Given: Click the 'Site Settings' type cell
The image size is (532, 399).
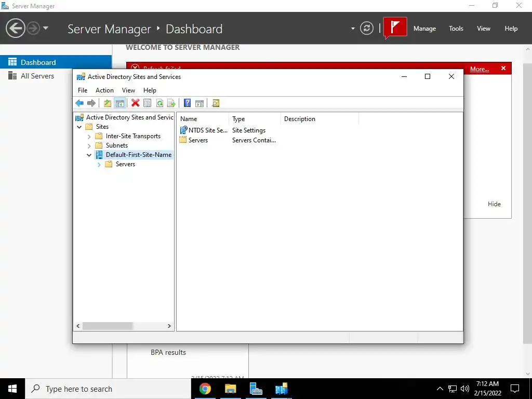Looking at the screenshot, I should [x=249, y=130].
